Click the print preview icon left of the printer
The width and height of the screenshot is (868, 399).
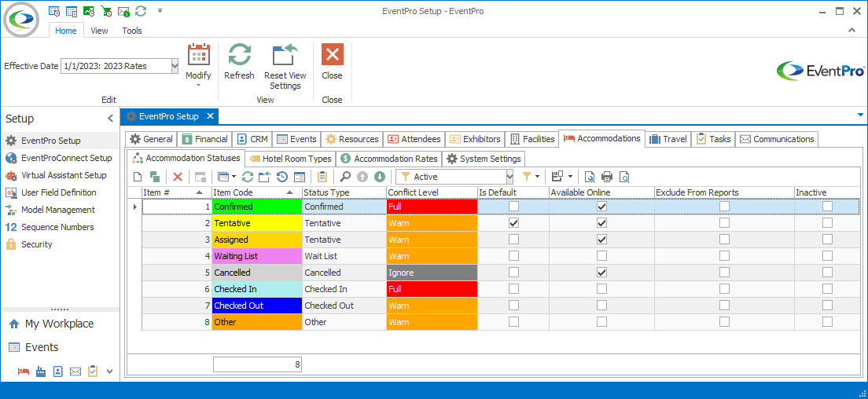point(590,177)
